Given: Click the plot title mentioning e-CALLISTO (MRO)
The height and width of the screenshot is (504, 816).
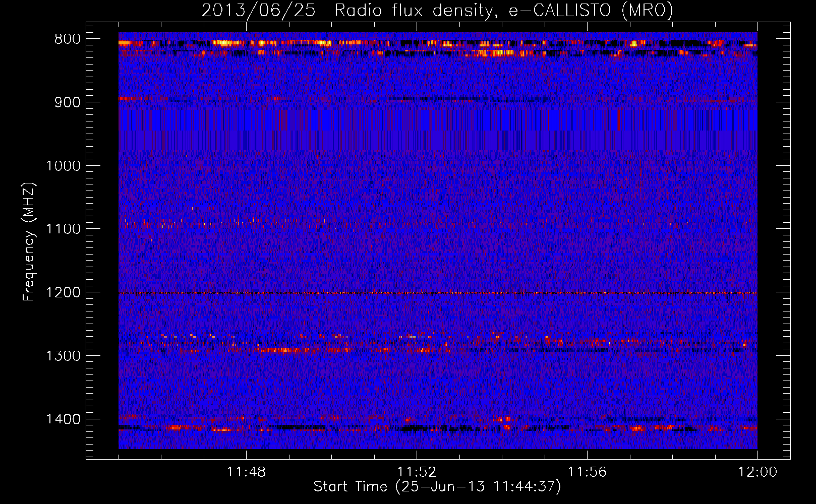Looking at the screenshot, I should pyautogui.click(x=437, y=10).
